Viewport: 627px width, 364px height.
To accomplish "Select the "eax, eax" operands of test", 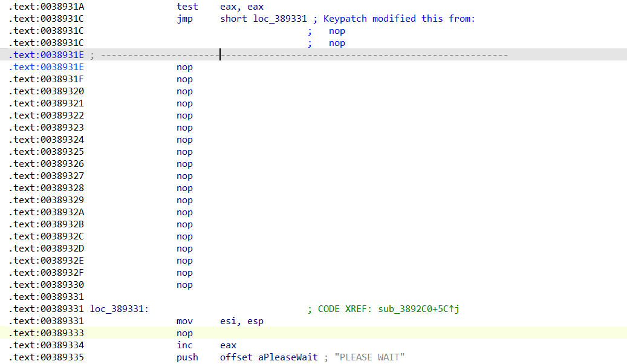I will (242, 7).
